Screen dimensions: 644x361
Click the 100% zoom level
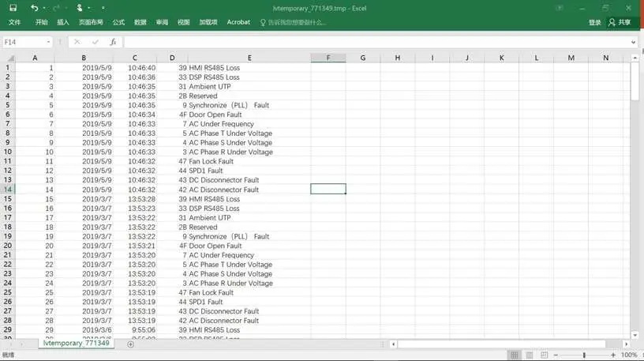[x=629, y=355]
